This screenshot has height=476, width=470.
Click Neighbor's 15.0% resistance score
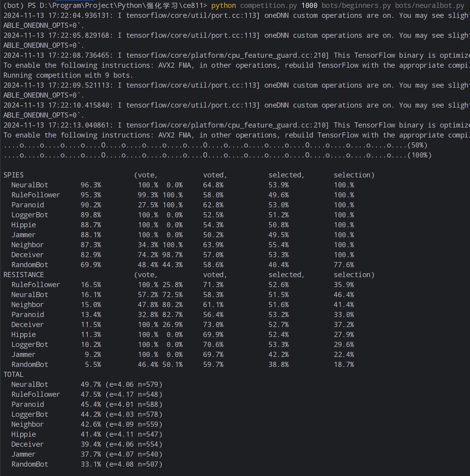pos(91,305)
